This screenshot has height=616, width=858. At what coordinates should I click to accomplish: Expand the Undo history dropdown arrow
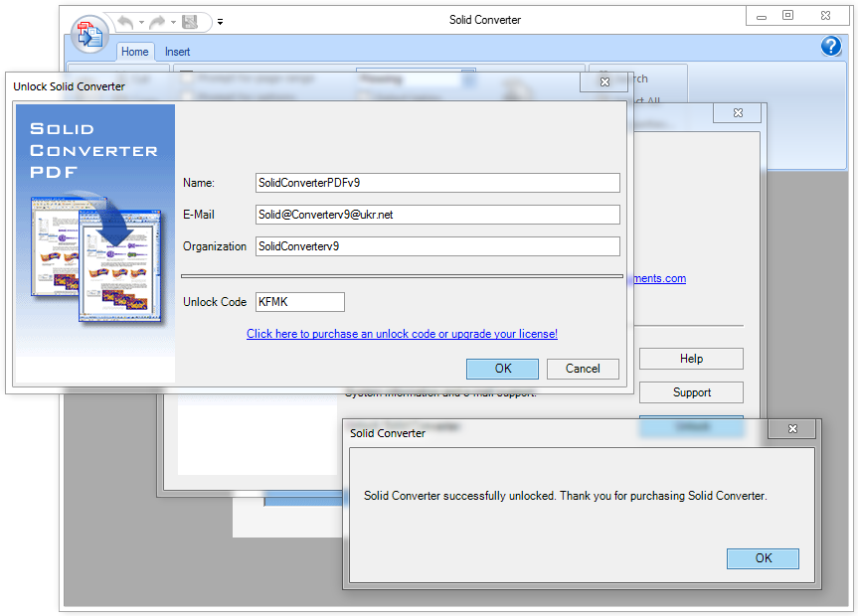click(141, 21)
